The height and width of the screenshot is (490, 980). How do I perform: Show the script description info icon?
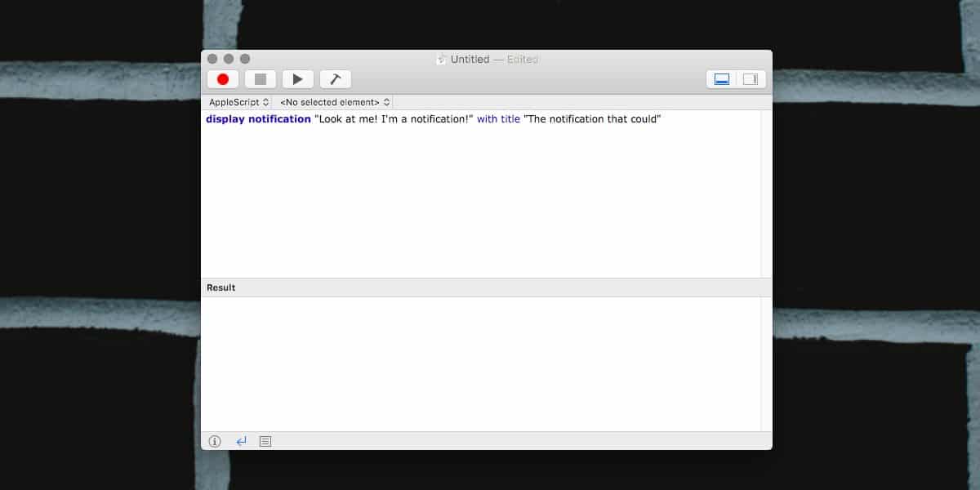pyautogui.click(x=215, y=441)
